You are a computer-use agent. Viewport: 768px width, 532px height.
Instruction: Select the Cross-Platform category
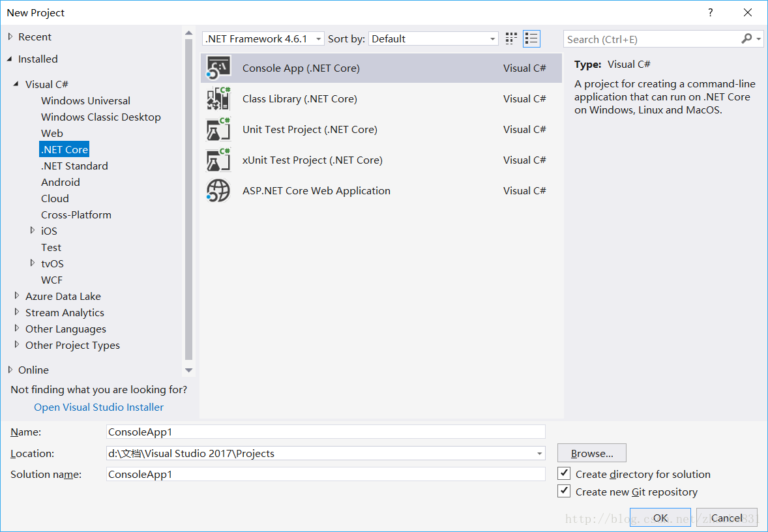click(76, 214)
